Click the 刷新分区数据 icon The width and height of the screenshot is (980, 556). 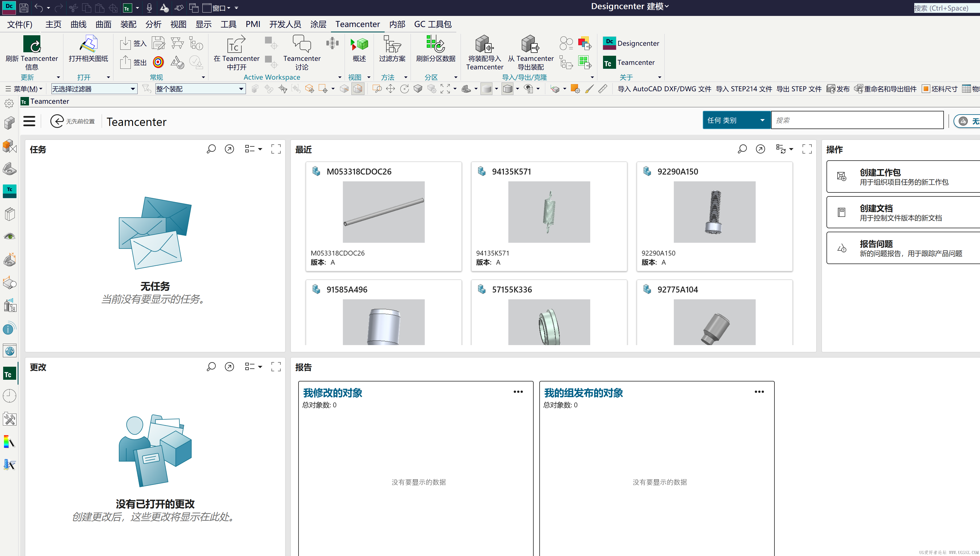[435, 44]
